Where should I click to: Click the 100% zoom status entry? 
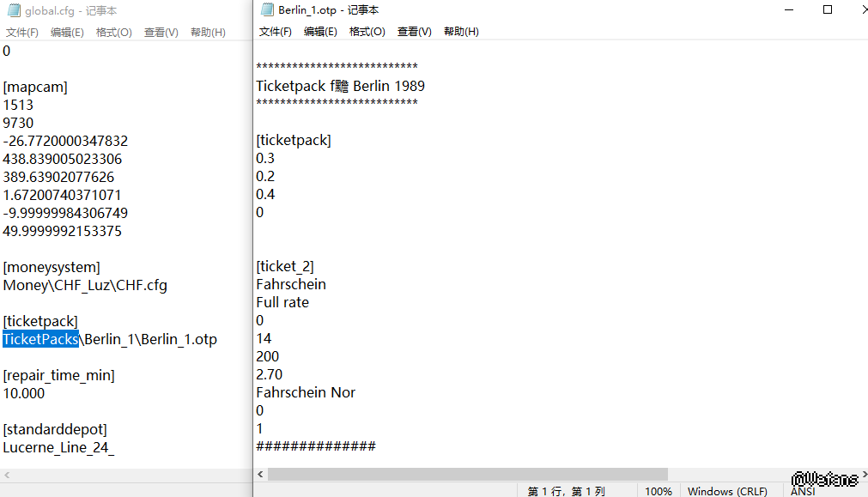[659, 491]
